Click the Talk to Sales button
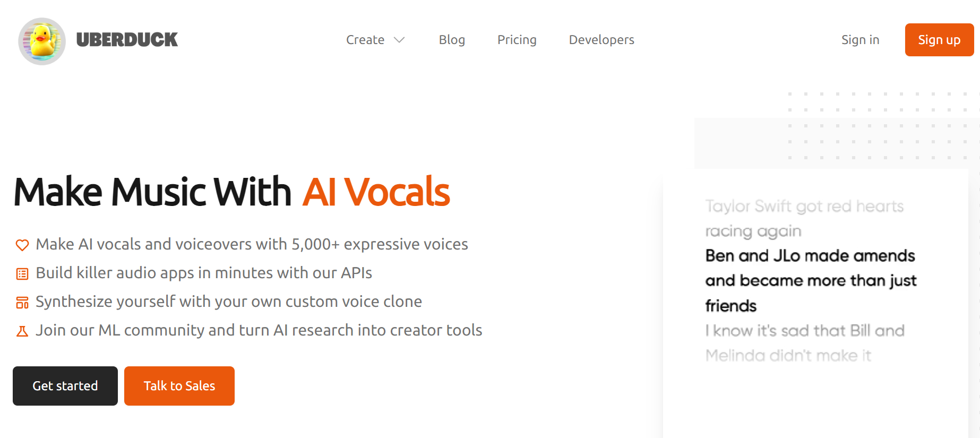This screenshot has width=980, height=438. [179, 386]
